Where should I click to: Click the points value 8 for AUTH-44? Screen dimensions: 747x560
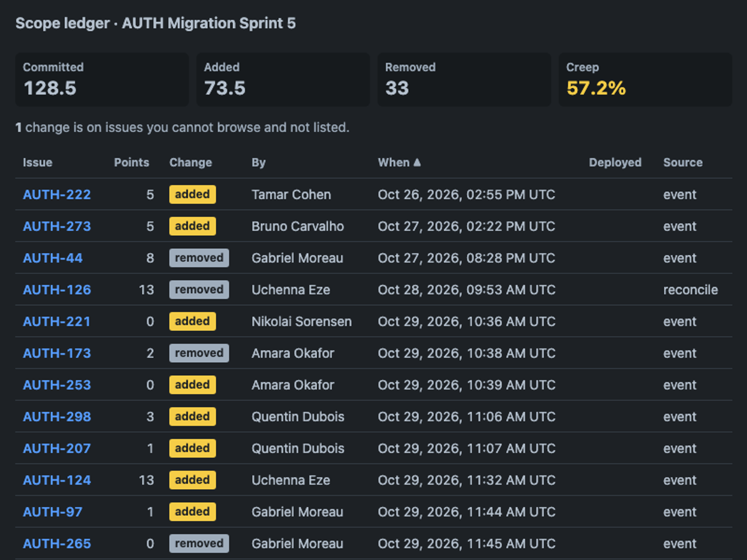coord(150,258)
